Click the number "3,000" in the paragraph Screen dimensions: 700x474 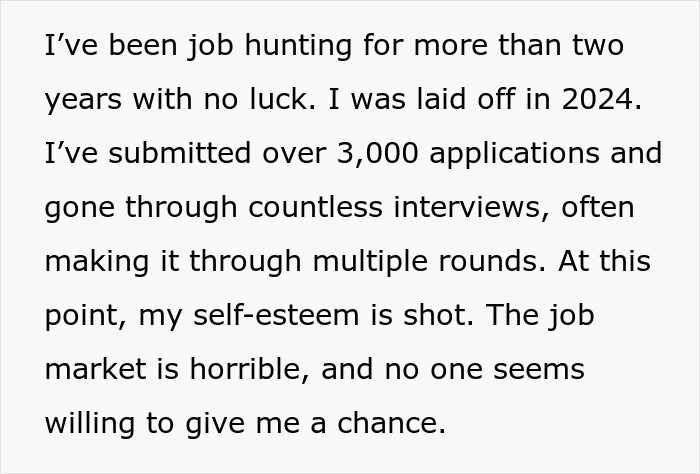click(x=378, y=154)
